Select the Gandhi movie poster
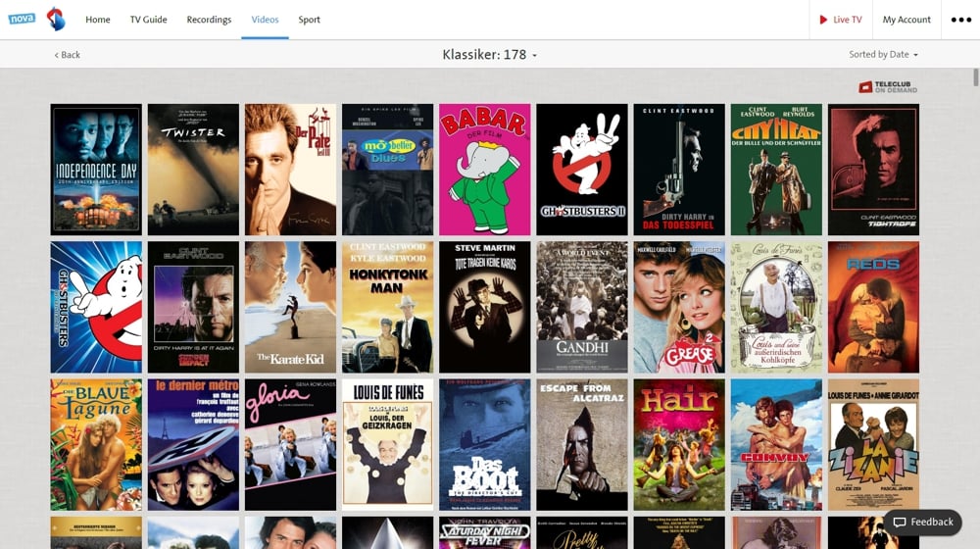Screen dimensions: 980x549 coord(582,307)
